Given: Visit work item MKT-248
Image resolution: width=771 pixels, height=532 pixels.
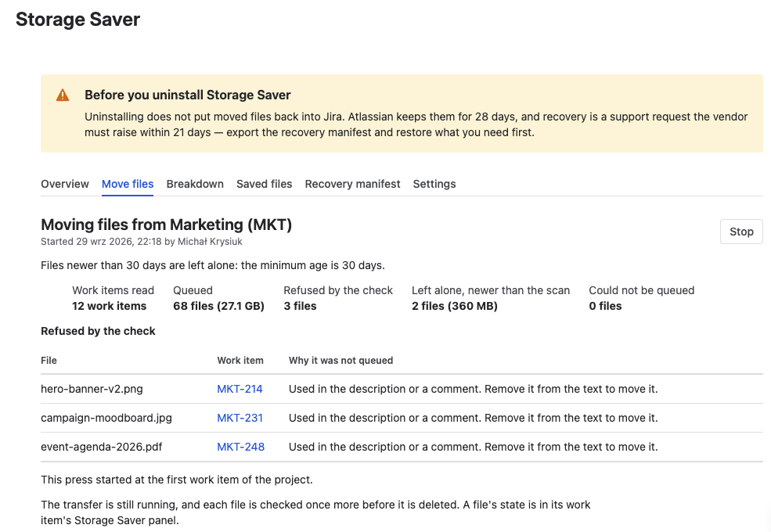Looking at the screenshot, I should coord(241,447).
